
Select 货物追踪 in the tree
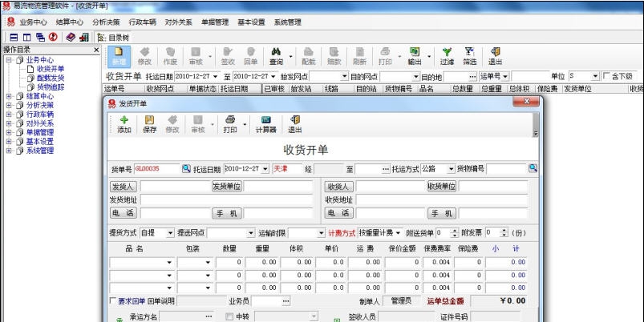click(x=51, y=87)
